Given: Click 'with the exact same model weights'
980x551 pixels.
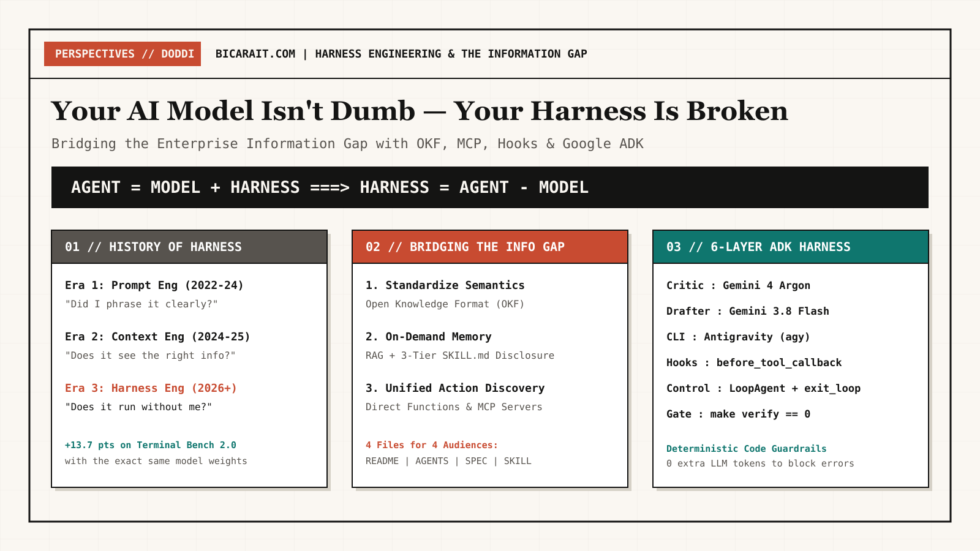Looking at the screenshot, I should (156, 461).
